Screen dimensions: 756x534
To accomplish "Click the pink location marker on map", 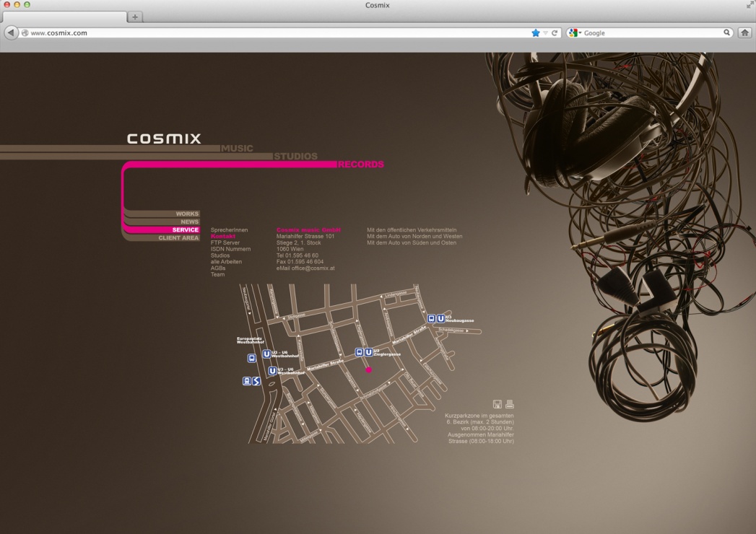I will point(369,369).
